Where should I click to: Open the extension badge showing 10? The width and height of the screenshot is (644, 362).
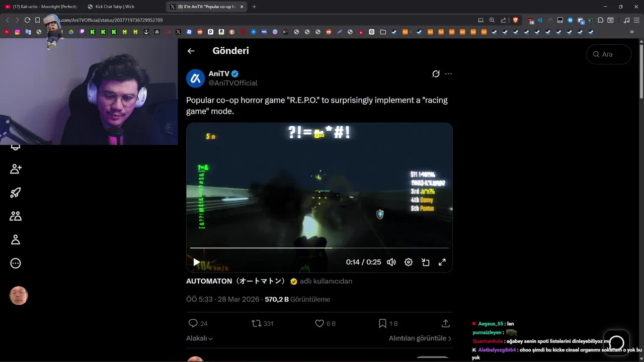530,21
